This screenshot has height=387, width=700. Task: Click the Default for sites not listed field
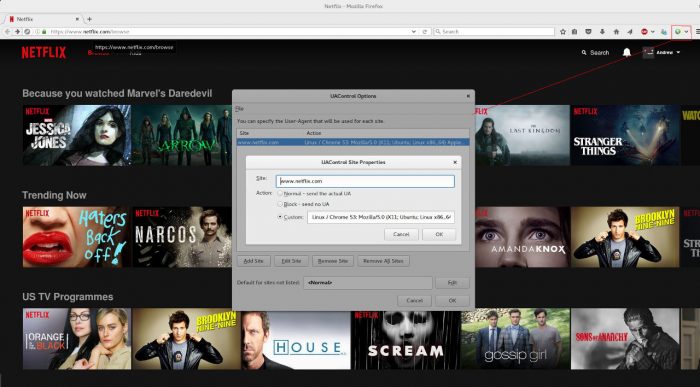click(x=368, y=283)
